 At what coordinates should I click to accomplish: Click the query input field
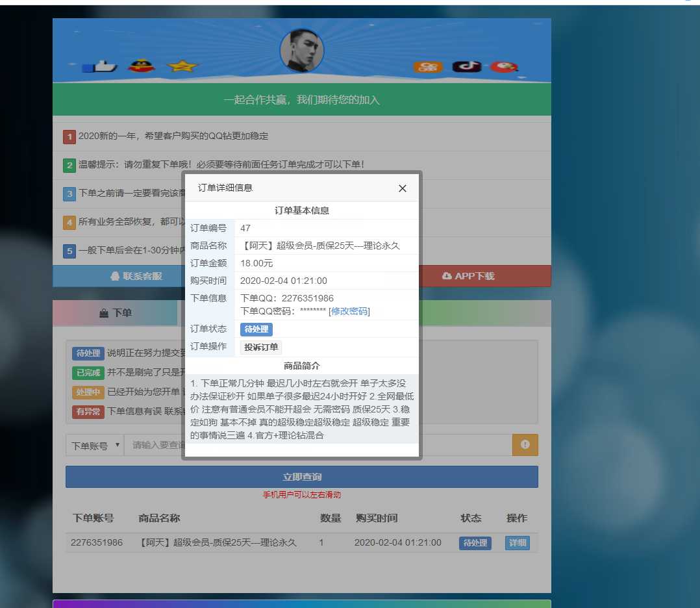318,446
